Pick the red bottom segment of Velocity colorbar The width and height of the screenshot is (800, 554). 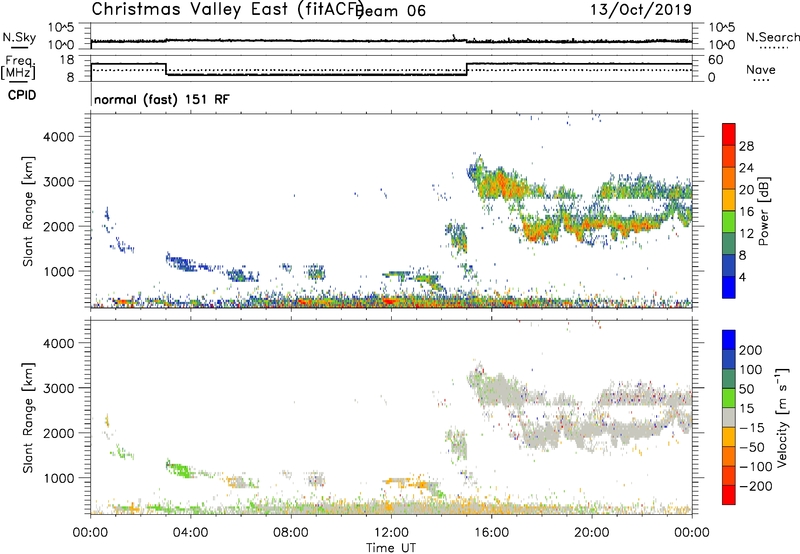coord(729,495)
